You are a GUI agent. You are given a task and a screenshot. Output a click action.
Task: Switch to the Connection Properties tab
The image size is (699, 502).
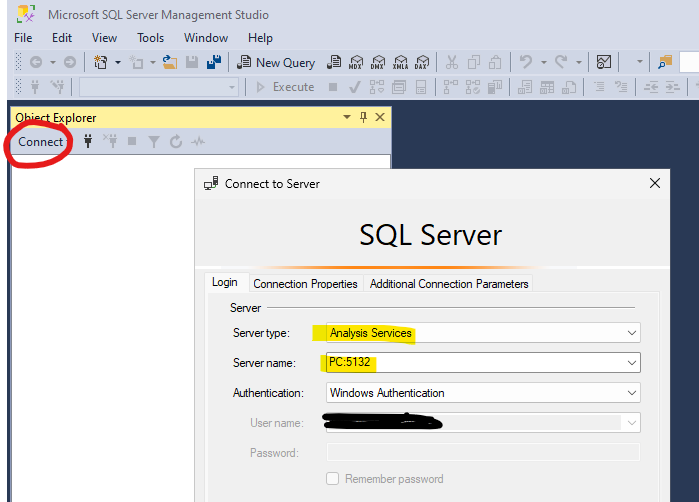pos(305,284)
